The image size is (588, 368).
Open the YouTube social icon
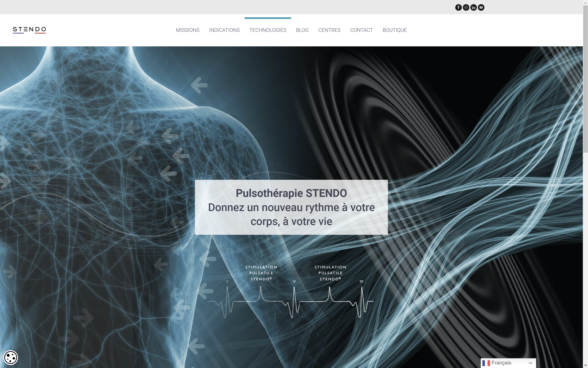point(481,8)
